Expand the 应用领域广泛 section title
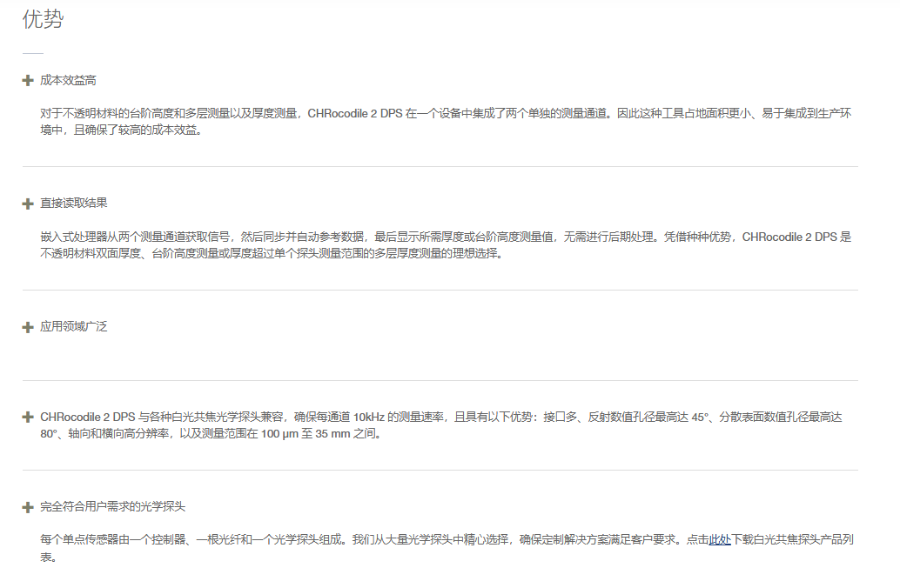 [74, 327]
